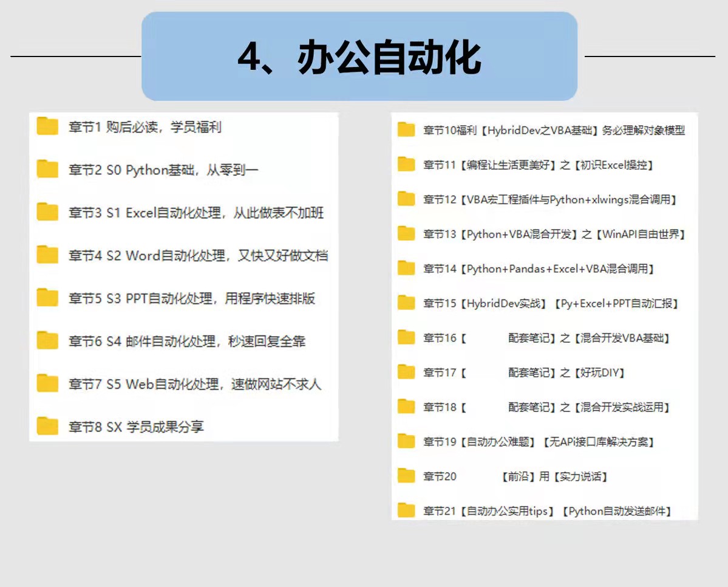
Task: Click folder icon beside 章节10福利
Action: click(x=406, y=129)
